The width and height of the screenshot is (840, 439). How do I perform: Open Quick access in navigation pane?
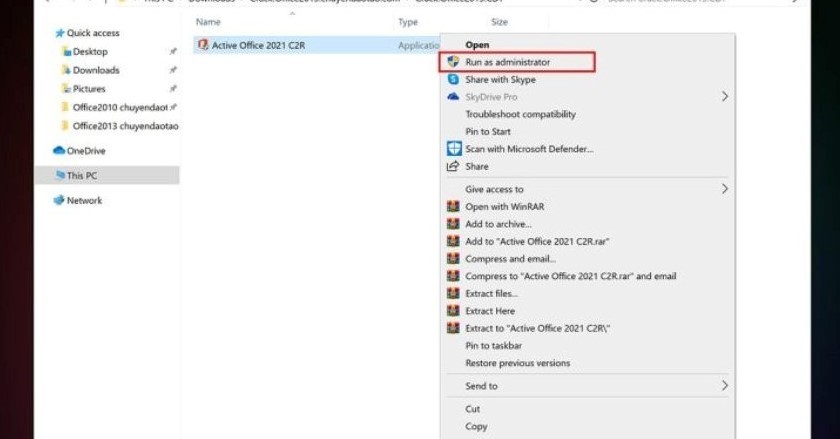tap(93, 33)
